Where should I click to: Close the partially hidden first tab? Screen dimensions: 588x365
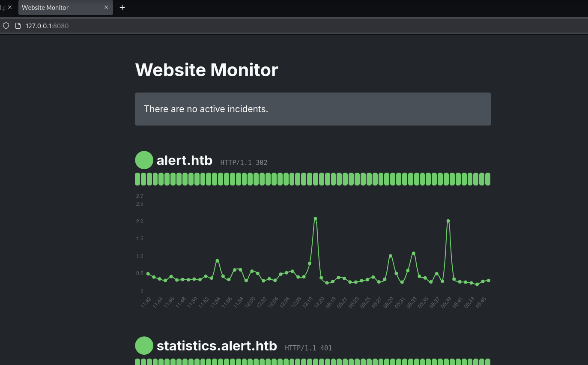[x=10, y=8]
